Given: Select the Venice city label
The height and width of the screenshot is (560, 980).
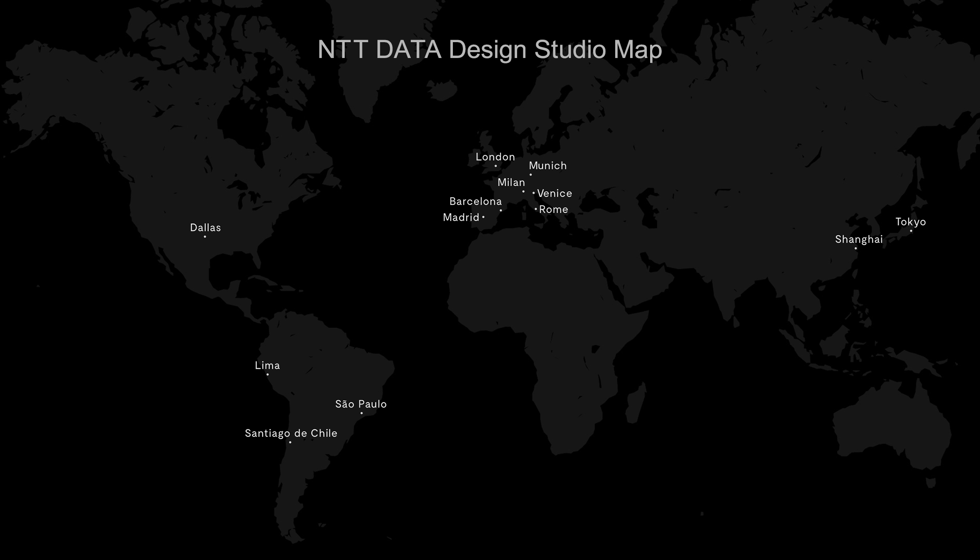Looking at the screenshot, I should click(555, 193).
